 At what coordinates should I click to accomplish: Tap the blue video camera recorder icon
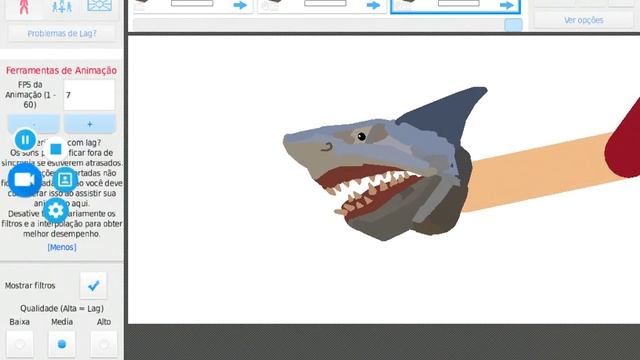coord(24,180)
